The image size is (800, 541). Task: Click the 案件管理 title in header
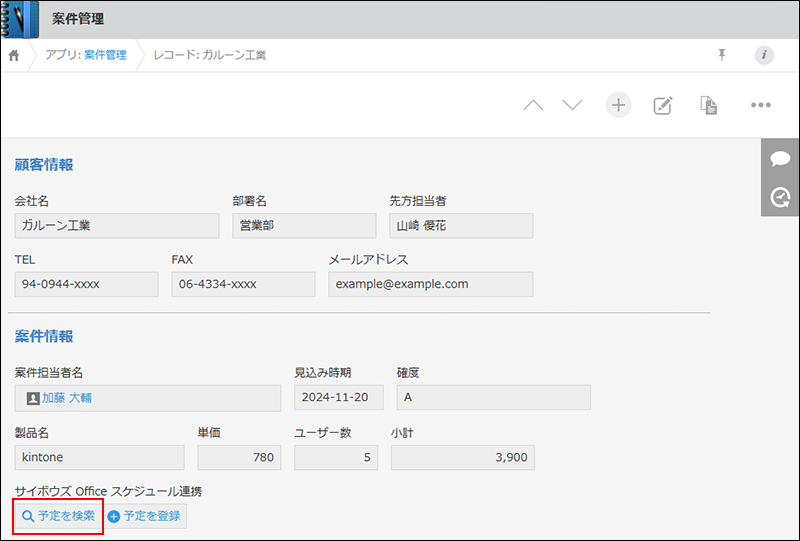(78, 19)
